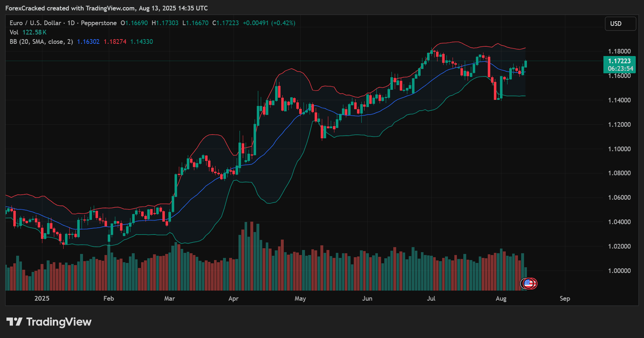Viewport: 644px width, 338px height.
Task: Open the Euro / U.S. Dollar symbol search
Action: click(35, 23)
